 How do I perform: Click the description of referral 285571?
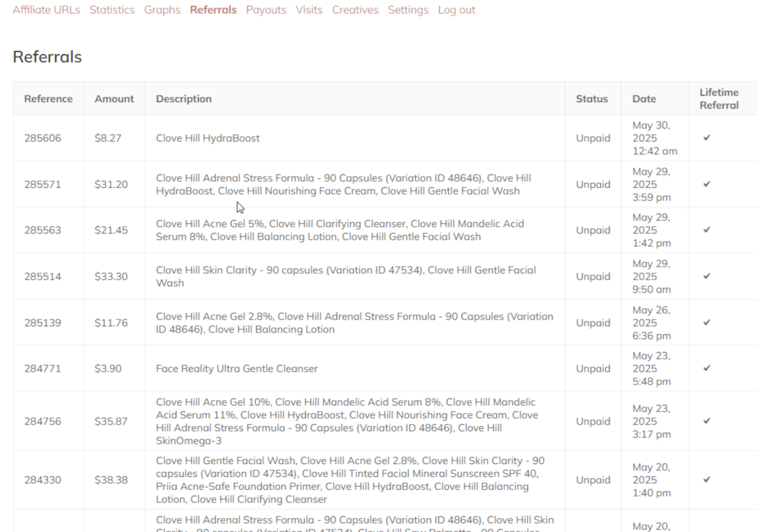[343, 184]
